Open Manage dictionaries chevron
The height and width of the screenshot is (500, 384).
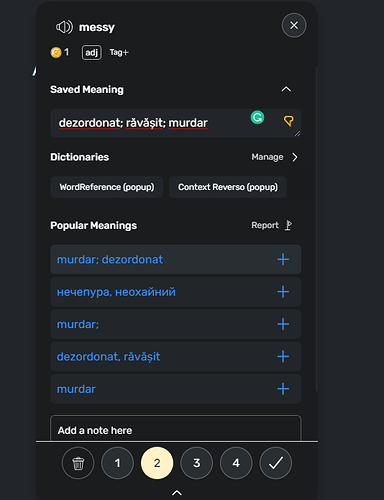[x=295, y=157]
